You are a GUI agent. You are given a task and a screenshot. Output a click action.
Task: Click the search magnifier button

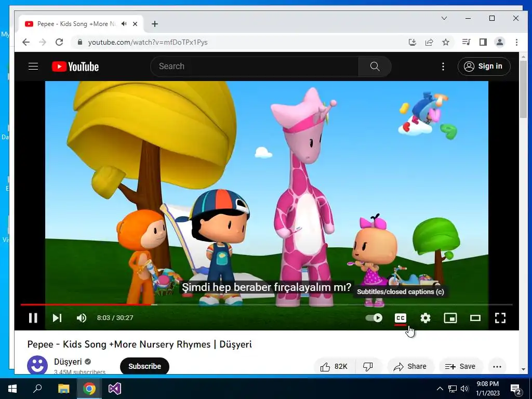coord(375,66)
